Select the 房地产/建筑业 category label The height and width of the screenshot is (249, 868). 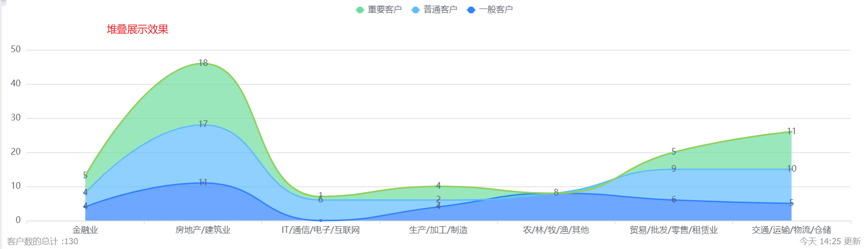click(x=203, y=230)
